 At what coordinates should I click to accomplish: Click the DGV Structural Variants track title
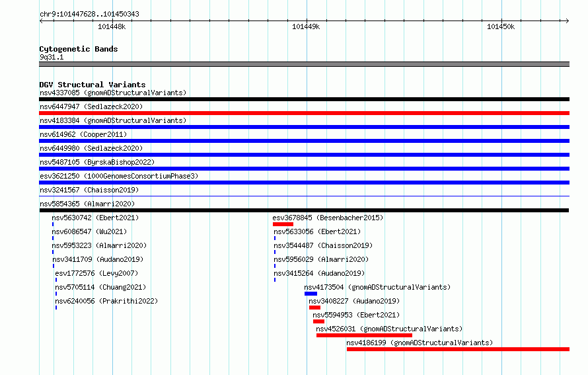point(92,85)
